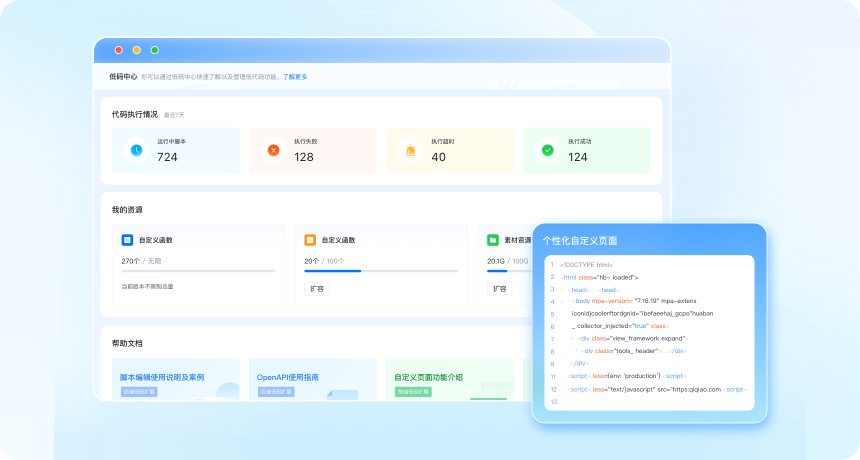The image size is (860, 460).
Task: Open the 脚本编辑使用说明及案例 help document
Action: tap(162, 377)
